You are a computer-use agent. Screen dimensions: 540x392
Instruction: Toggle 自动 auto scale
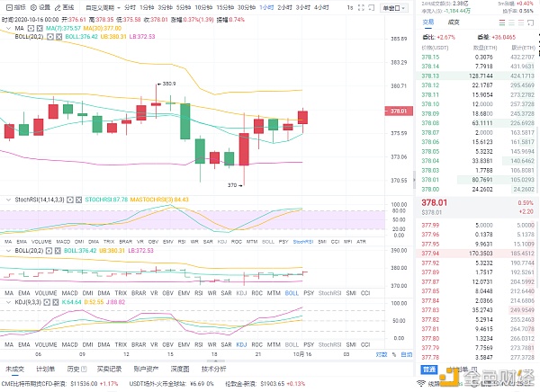tap(407, 354)
